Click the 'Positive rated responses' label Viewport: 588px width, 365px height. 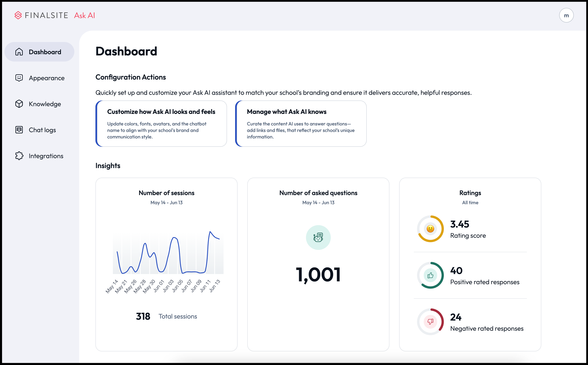485,282
